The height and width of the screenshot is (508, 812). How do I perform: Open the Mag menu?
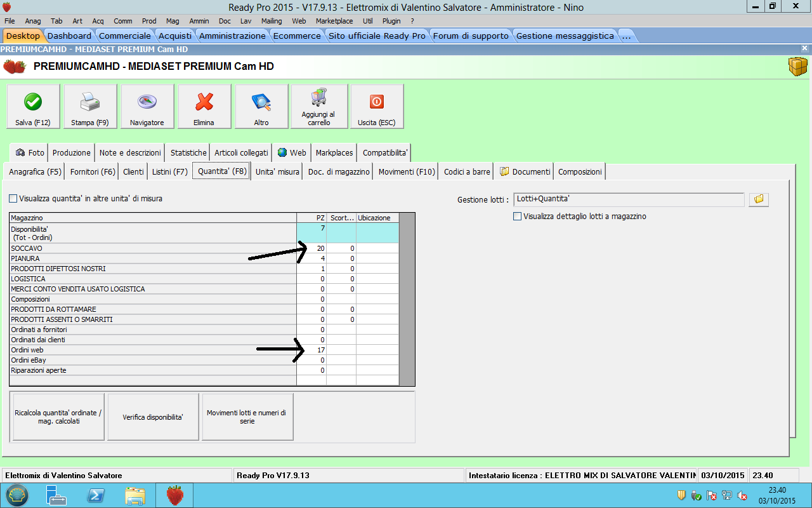coord(173,21)
